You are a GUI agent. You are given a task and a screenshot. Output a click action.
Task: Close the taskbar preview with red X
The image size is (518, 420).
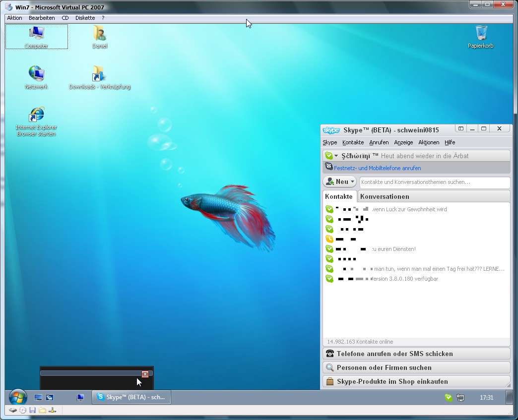(145, 374)
